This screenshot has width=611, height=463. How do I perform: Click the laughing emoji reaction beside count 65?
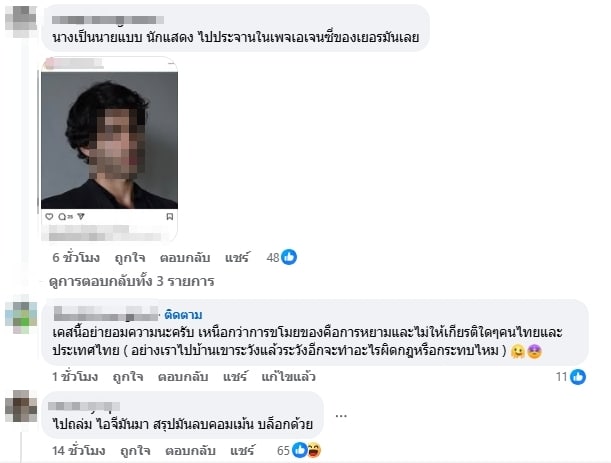click(x=314, y=450)
